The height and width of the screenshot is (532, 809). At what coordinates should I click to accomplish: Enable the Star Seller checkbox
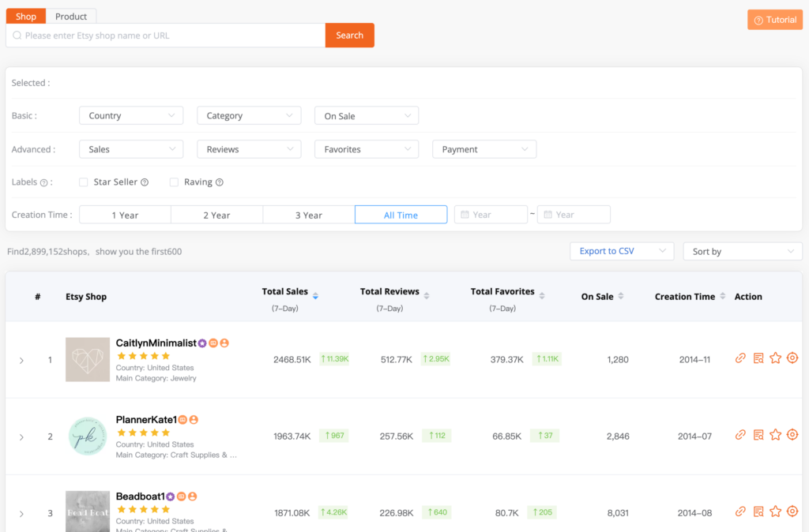tap(84, 182)
